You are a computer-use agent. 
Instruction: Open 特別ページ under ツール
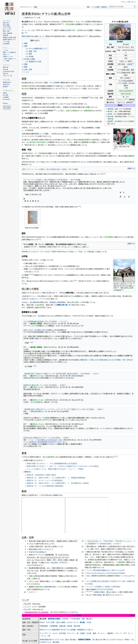click(6, 55)
